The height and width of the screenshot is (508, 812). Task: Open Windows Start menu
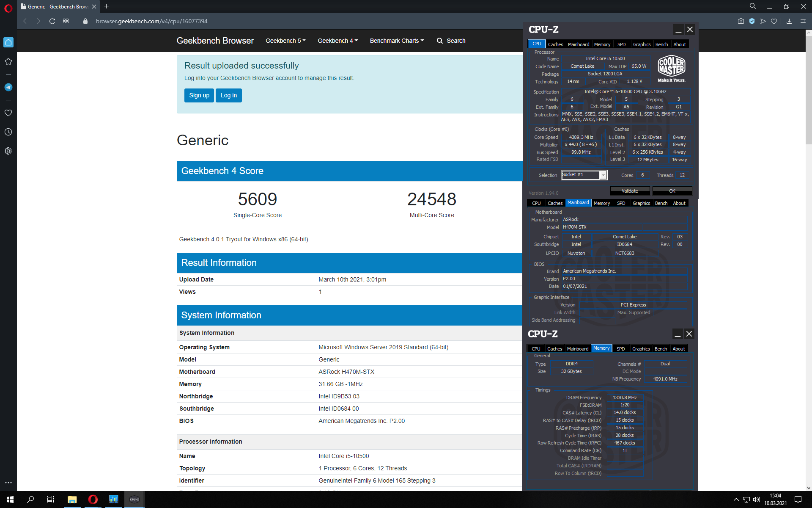pos(10,500)
